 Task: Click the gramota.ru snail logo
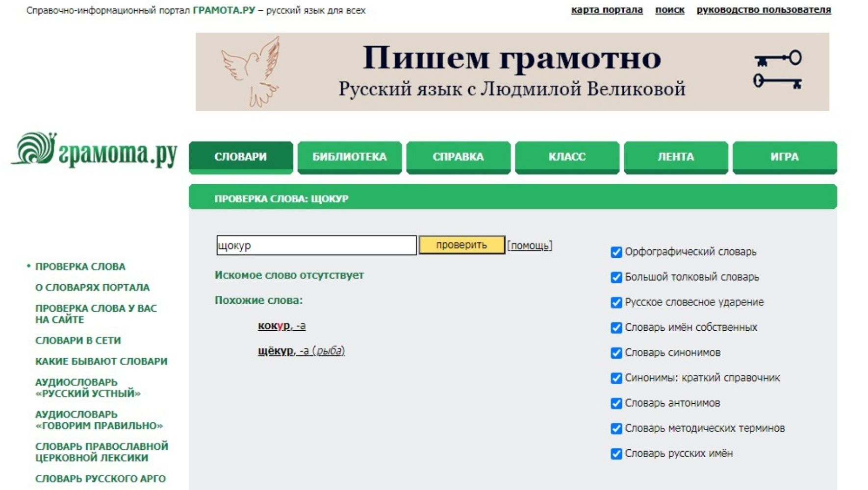click(94, 150)
